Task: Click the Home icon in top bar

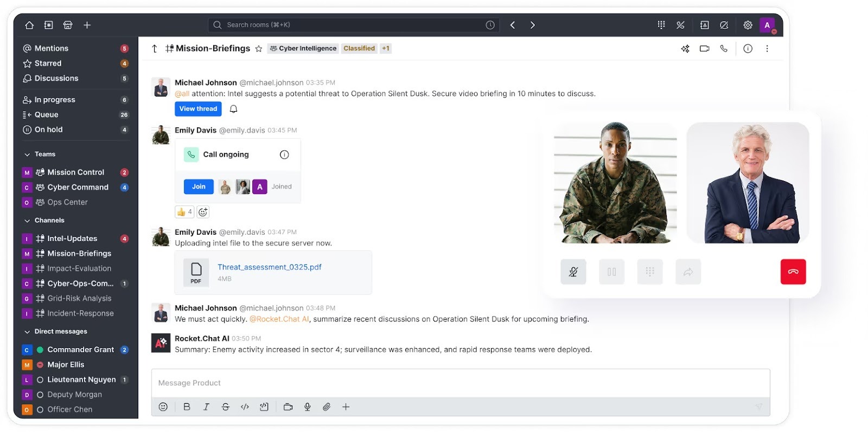Action: (29, 25)
